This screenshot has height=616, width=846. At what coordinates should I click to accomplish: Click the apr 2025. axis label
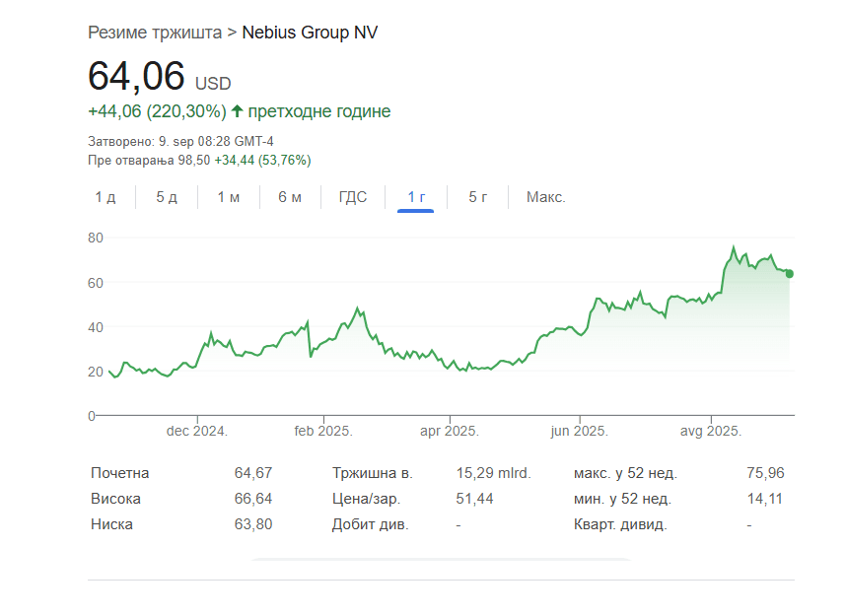[x=450, y=431]
